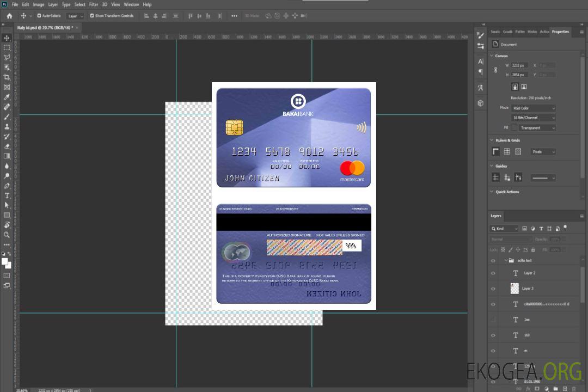Collapse the 'edita text' layer group
Screen dimensions: 588x392
coord(506,260)
